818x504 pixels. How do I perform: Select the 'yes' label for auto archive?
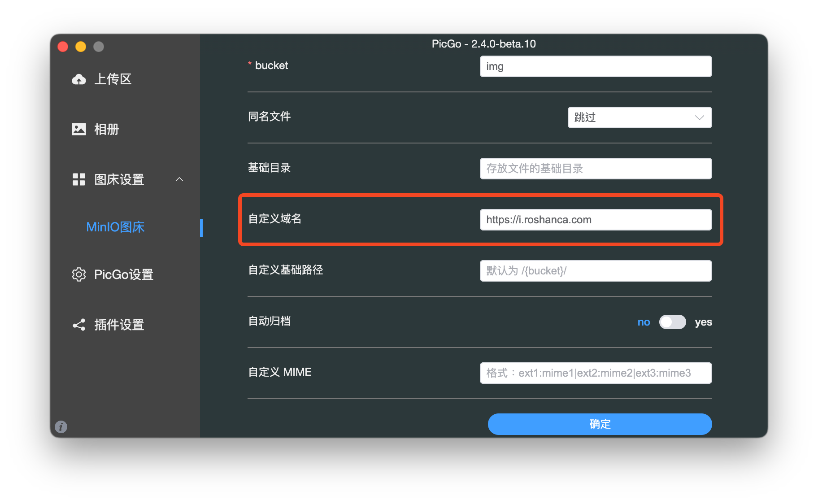pos(703,322)
